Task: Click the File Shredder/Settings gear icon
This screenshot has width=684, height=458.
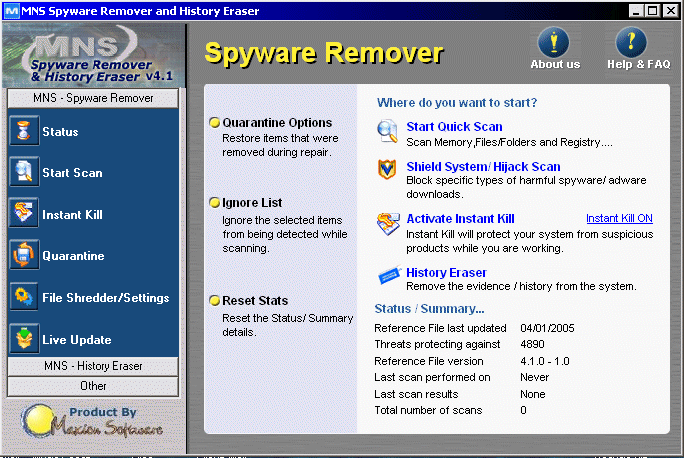Action: [x=24, y=296]
